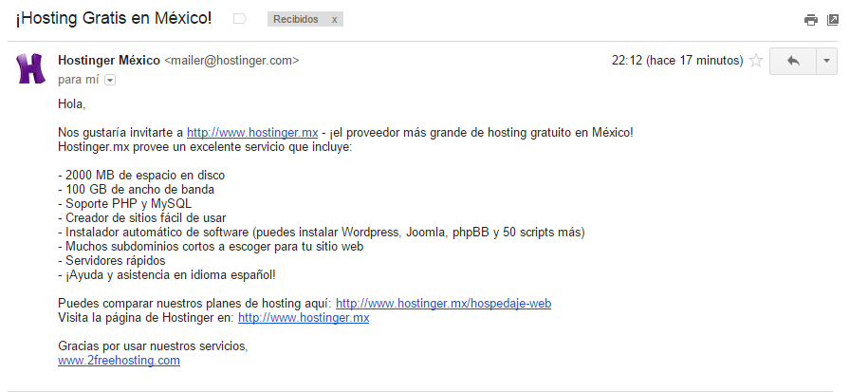The image size is (868, 392).
Task: Click the sender address mailer@hostinger.com
Action: [231, 61]
